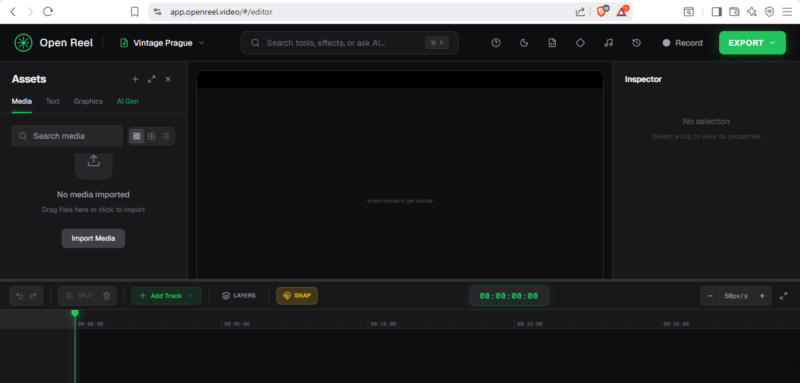Open the LAYERS panel button
The width and height of the screenshot is (800, 383).
click(x=239, y=296)
